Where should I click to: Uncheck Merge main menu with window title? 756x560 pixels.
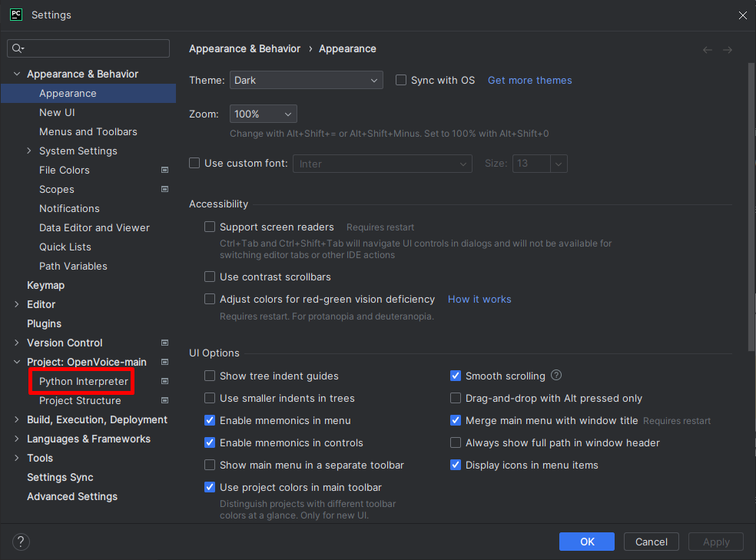456,420
